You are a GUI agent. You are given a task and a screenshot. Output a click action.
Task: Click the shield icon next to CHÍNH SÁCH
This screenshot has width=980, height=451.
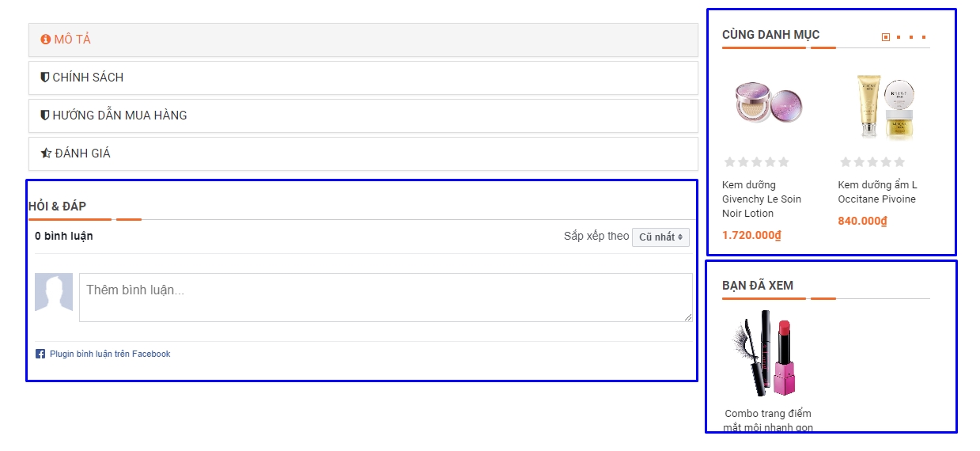[45, 78]
